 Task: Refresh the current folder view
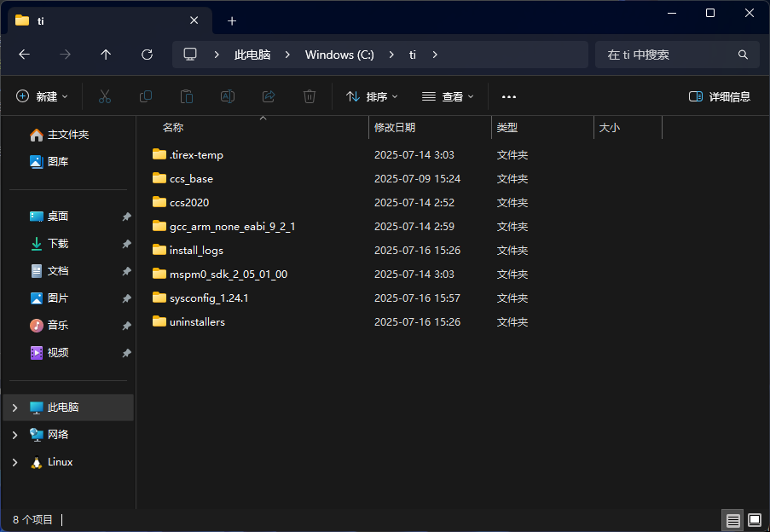(147, 55)
